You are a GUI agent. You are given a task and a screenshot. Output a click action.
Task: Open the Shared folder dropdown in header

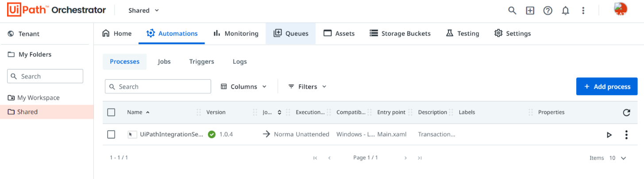[144, 10]
